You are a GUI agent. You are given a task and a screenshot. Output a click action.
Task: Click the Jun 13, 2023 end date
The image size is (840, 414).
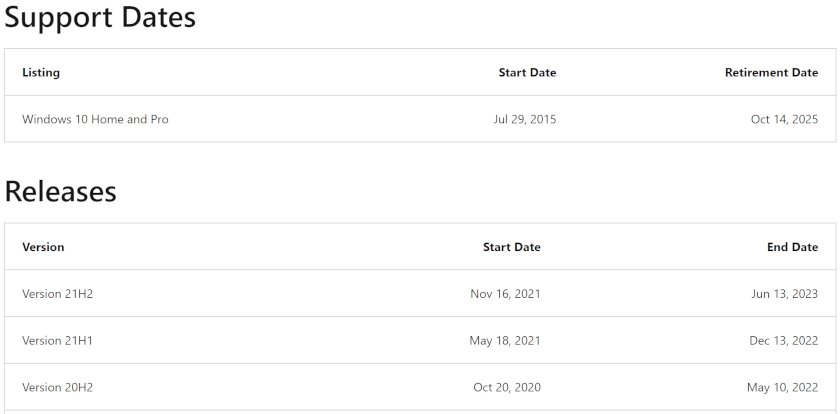[785, 293]
